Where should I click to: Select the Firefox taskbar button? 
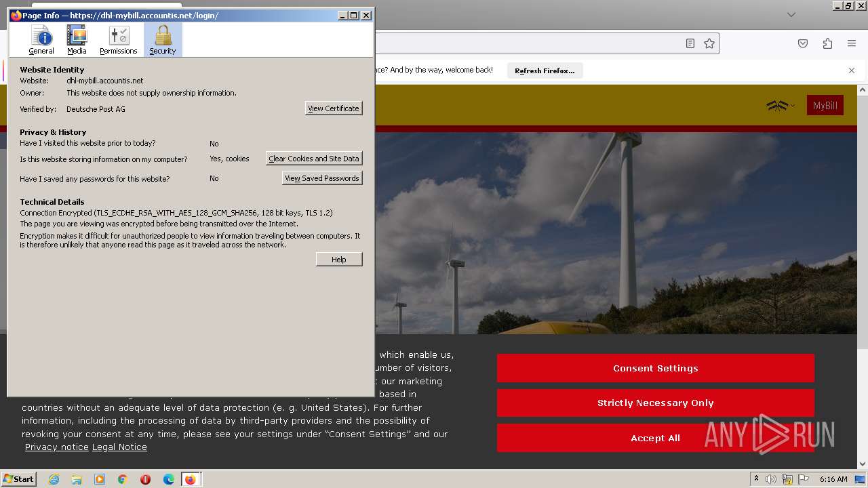click(191, 479)
